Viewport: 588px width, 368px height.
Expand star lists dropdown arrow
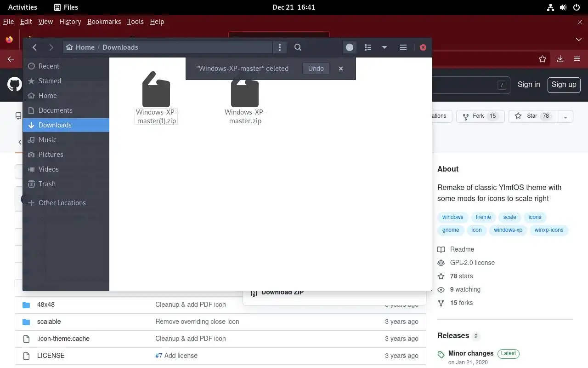pyautogui.click(x=565, y=116)
